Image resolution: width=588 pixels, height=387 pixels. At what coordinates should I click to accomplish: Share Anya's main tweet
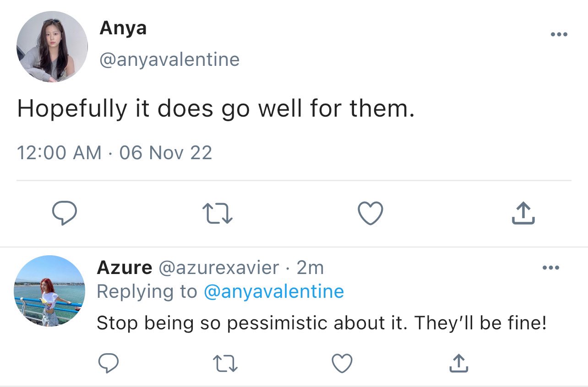pyautogui.click(x=523, y=214)
